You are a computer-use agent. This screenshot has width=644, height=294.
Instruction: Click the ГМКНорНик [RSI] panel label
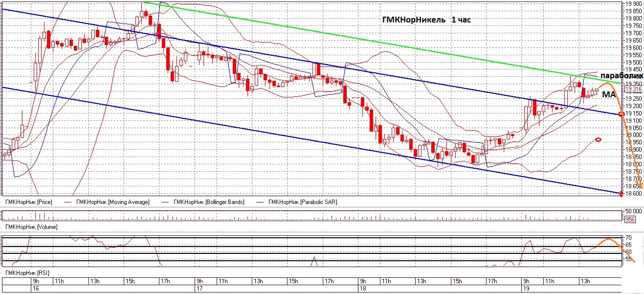(27, 272)
